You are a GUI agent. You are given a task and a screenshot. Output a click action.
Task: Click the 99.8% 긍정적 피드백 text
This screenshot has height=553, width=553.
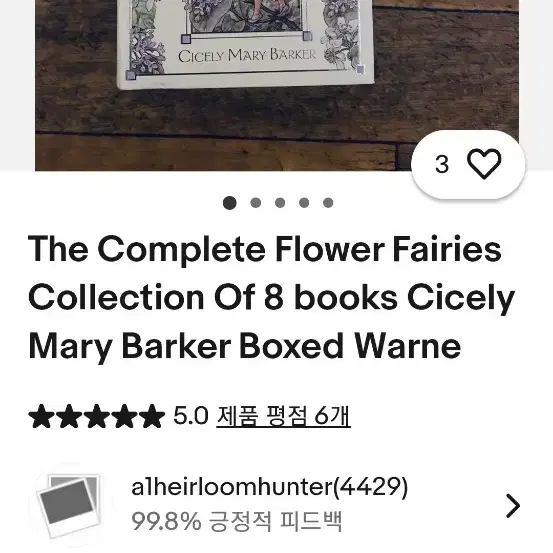[237, 521]
